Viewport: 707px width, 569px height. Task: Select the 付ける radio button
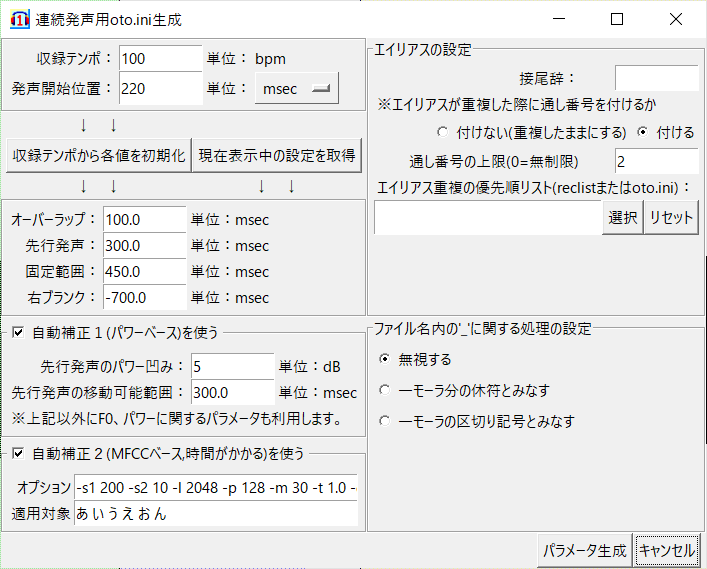point(643,132)
